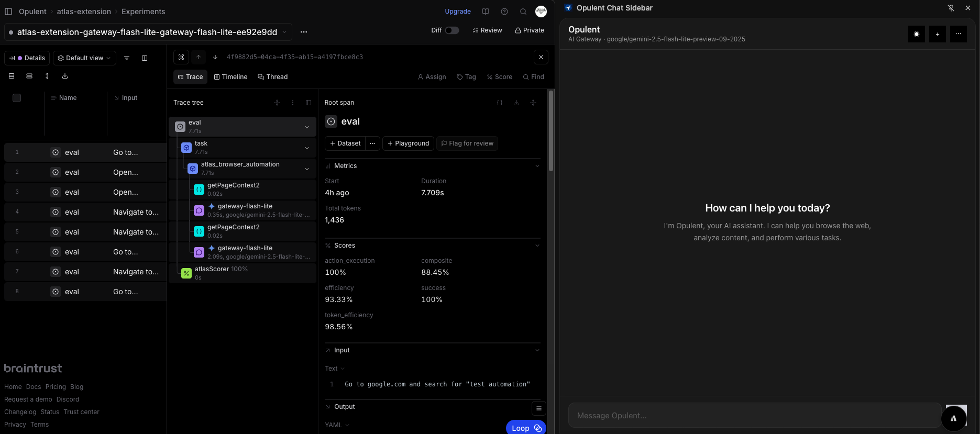980x434 pixels.
Task: Open trace tree vertical dots menu
Action: click(x=293, y=103)
